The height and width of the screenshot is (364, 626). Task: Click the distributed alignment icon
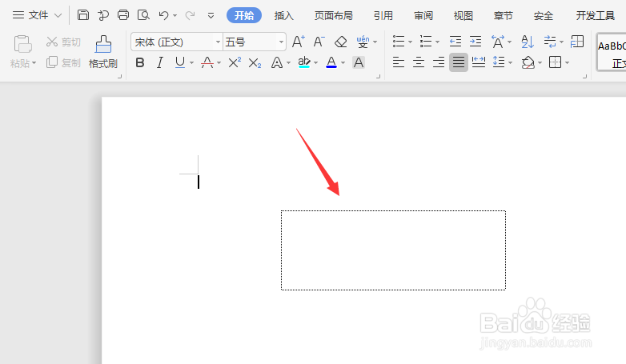pos(478,62)
